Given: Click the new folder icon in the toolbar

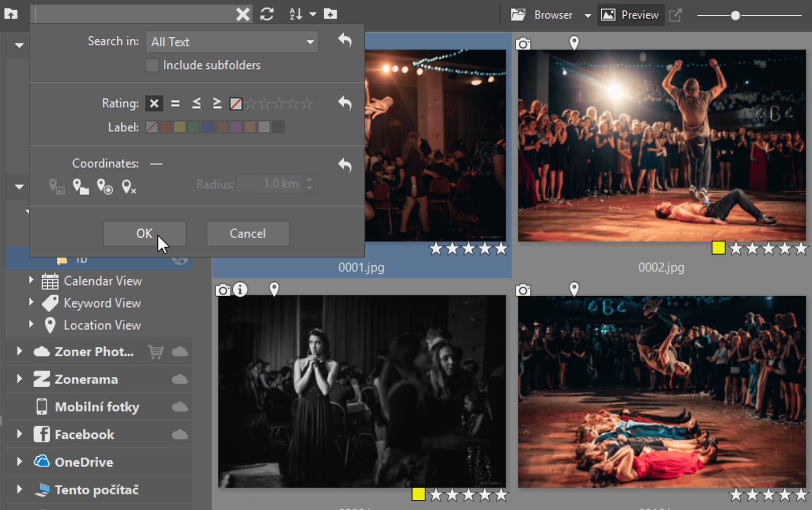Looking at the screenshot, I should click(330, 14).
